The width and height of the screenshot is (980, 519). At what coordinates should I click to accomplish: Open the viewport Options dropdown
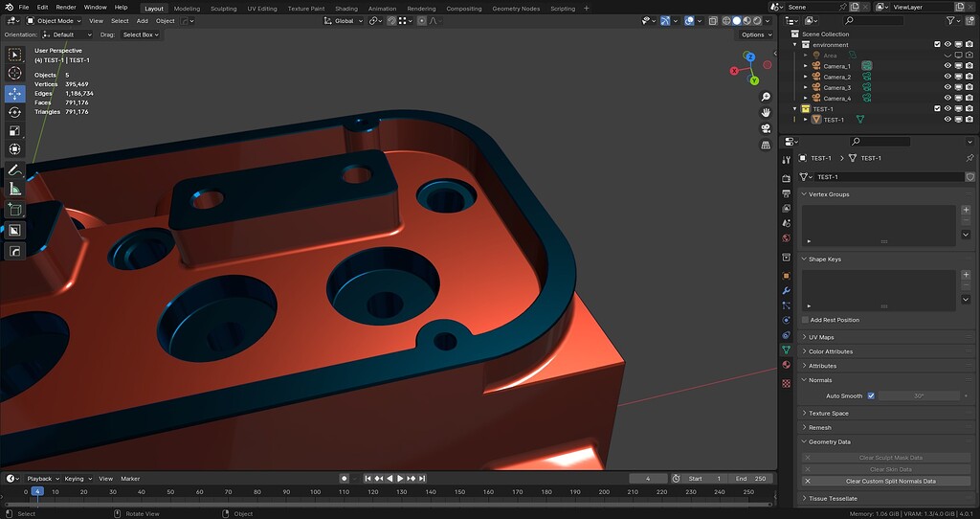pyautogui.click(x=756, y=34)
